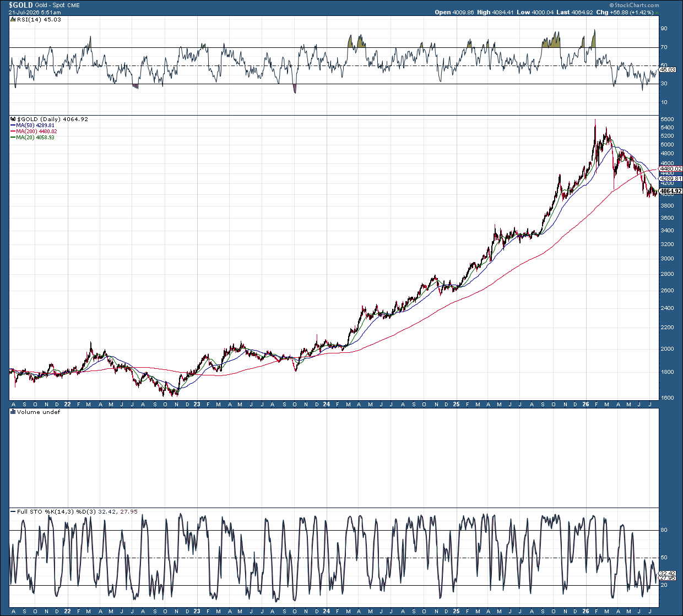Click the price axis label 1600

tap(666, 398)
